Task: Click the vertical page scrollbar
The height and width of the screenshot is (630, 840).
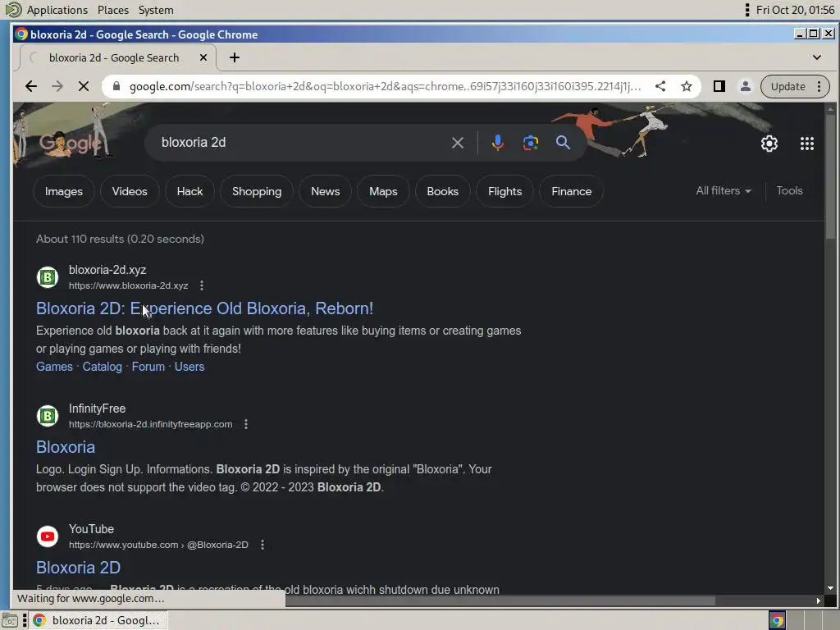Action: point(830,177)
